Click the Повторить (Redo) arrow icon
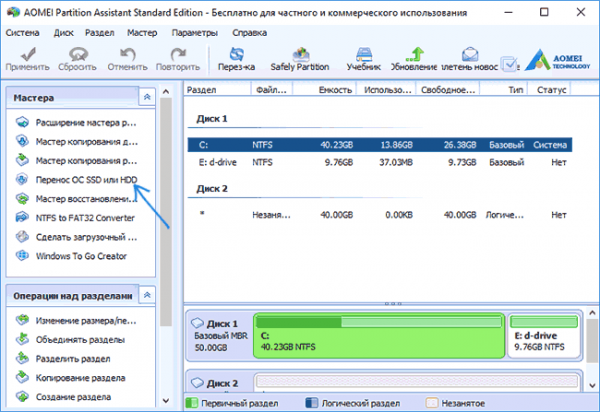 point(178,54)
